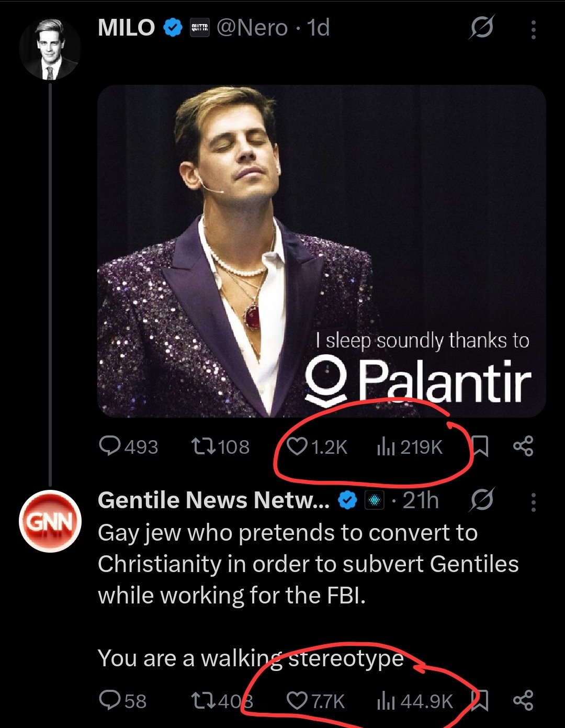Open more options menu on MILO's post
Viewport: 565px width, 728px height.
click(x=533, y=29)
